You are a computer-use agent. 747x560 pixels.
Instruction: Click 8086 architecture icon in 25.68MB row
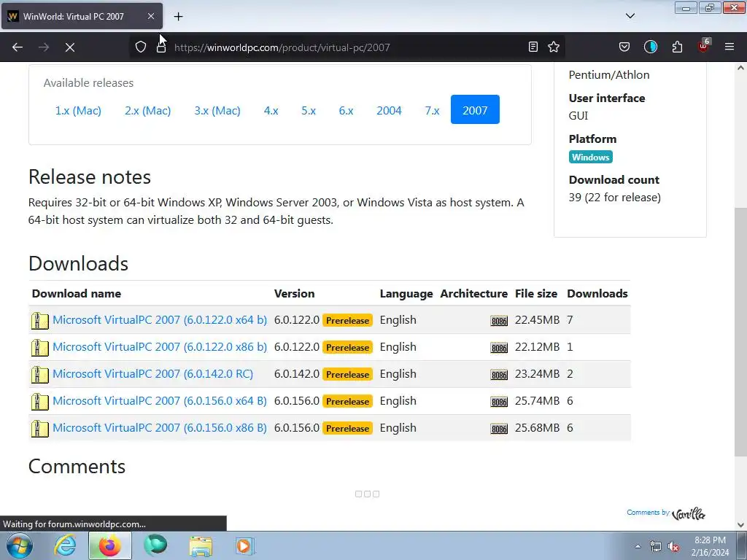[x=499, y=429]
